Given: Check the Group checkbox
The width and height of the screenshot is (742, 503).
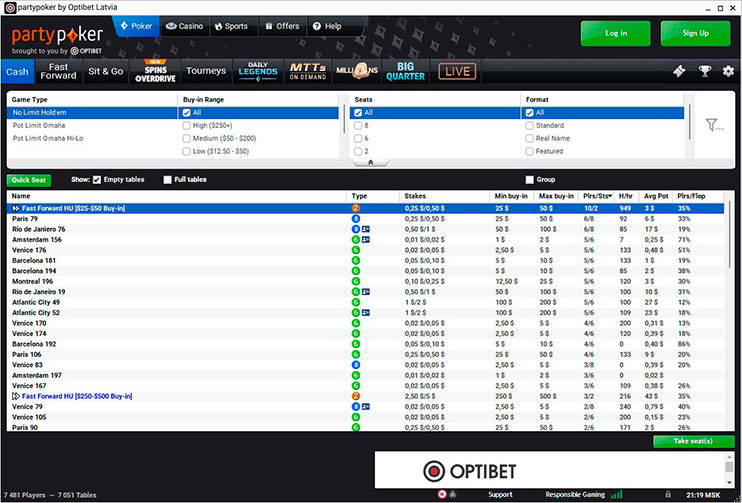Looking at the screenshot, I should (x=529, y=180).
